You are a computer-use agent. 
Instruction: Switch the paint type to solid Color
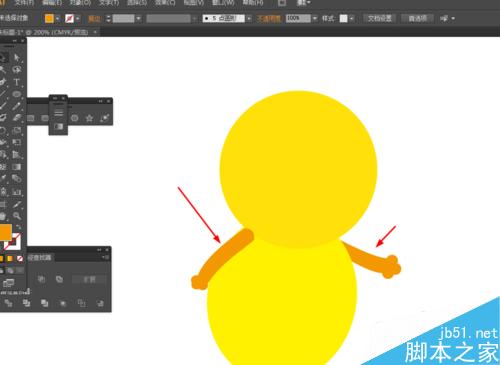click(2, 258)
